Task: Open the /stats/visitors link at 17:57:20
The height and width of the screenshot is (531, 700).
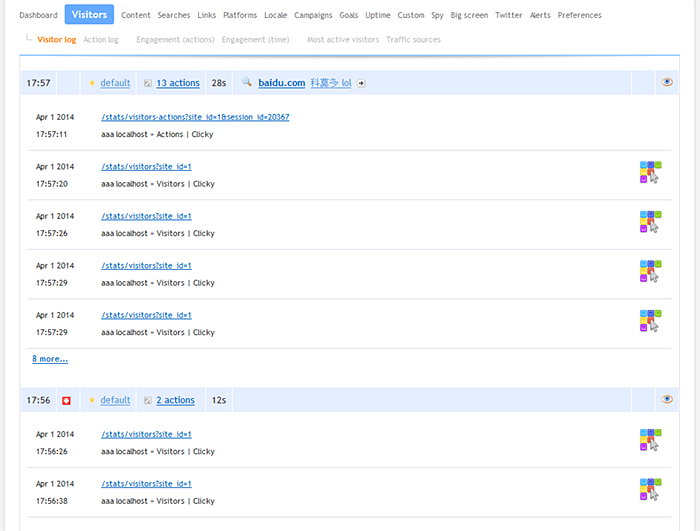Action: click(146, 167)
